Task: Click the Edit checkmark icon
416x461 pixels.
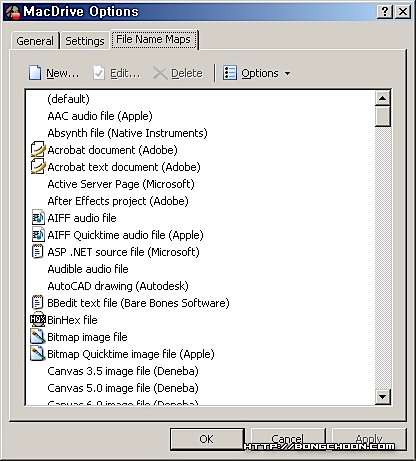Action: (99, 73)
